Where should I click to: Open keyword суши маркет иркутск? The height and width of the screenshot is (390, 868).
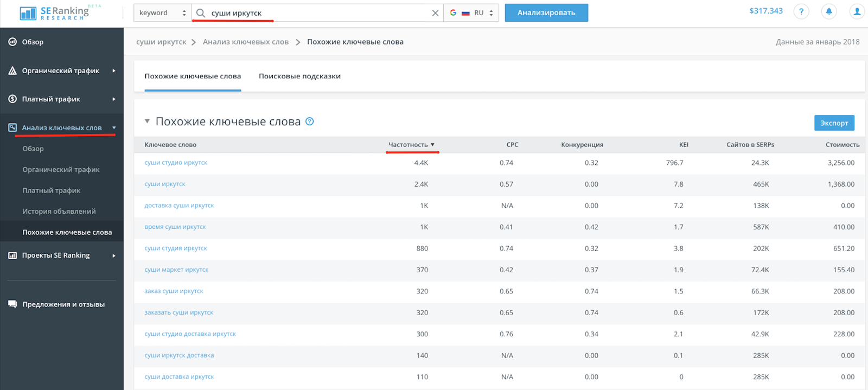pyautogui.click(x=176, y=270)
